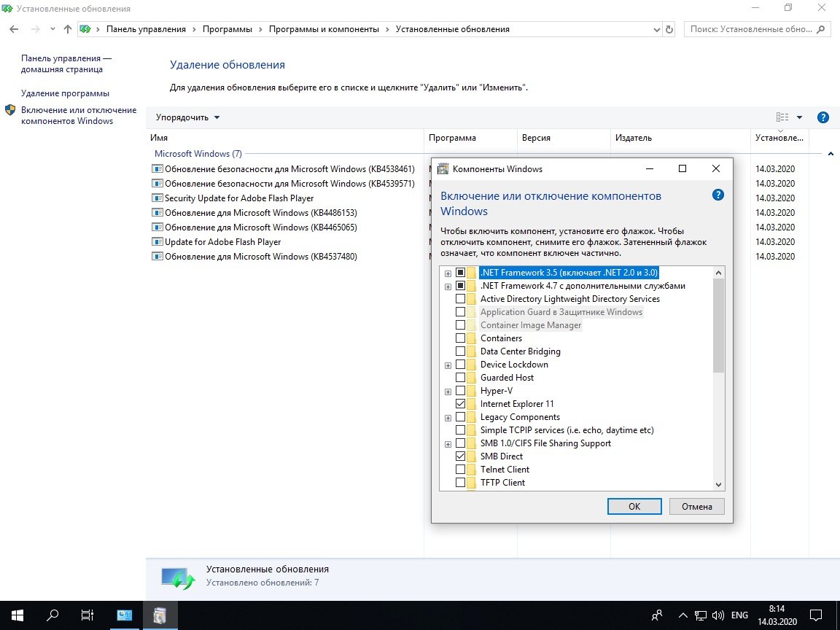Click the view layout icon in the toolbar

click(x=782, y=117)
